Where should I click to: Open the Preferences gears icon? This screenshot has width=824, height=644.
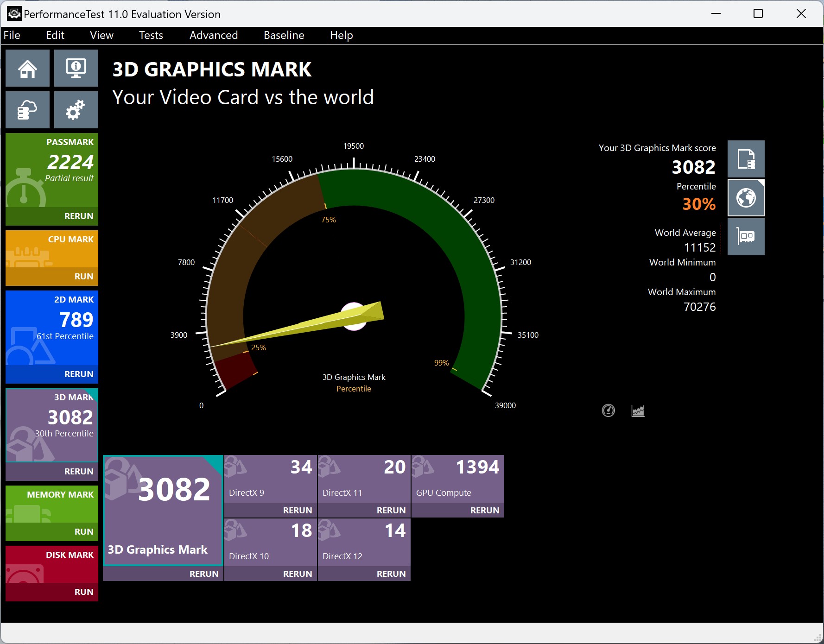point(76,110)
